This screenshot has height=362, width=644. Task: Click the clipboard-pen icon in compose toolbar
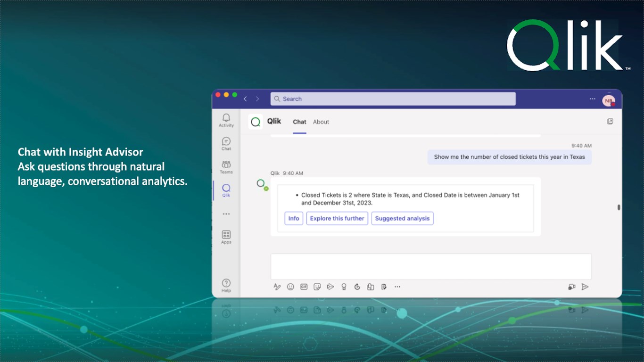[384, 287]
